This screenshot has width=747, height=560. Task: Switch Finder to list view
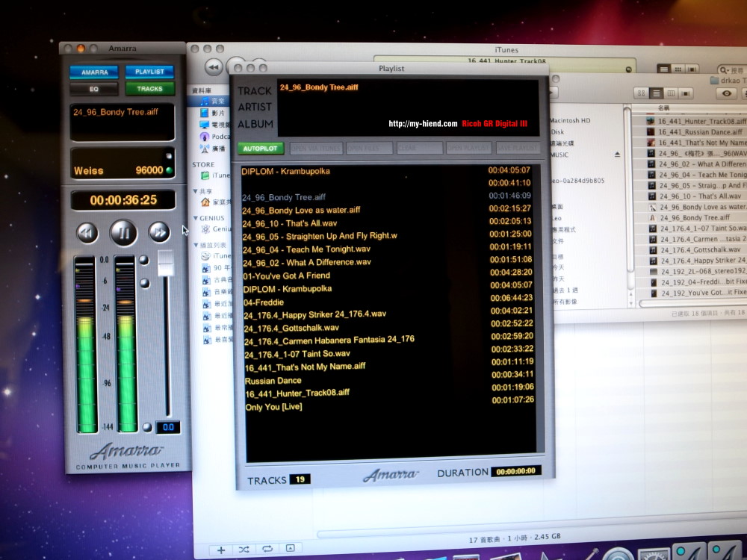click(x=656, y=93)
